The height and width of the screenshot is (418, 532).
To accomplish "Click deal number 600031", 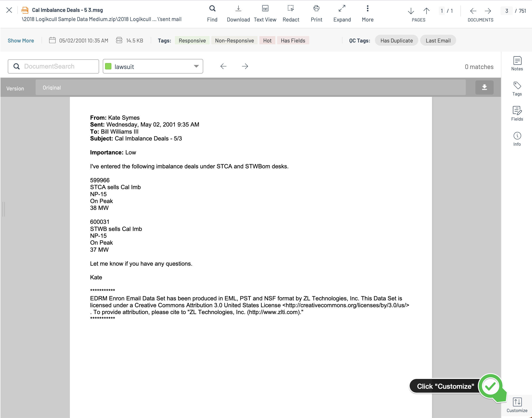I will coord(100,222).
